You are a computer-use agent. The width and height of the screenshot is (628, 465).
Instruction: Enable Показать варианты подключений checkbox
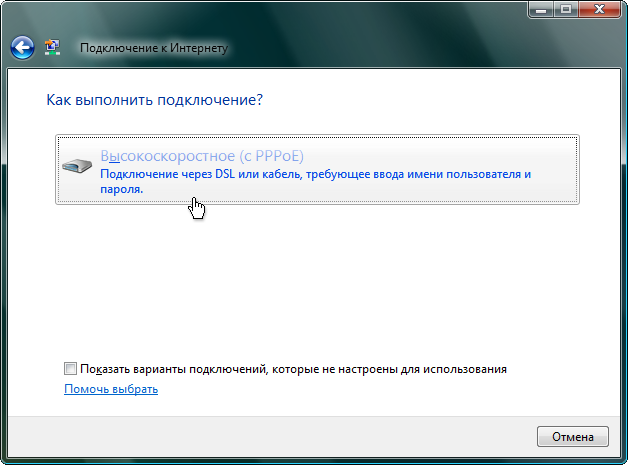(x=70, y=368)
